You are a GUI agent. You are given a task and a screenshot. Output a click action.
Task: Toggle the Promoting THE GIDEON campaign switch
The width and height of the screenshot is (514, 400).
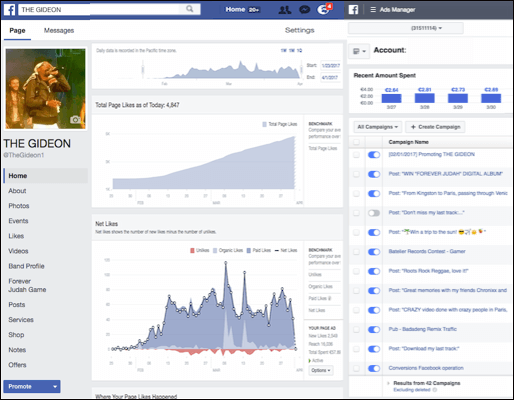[374, 155]
